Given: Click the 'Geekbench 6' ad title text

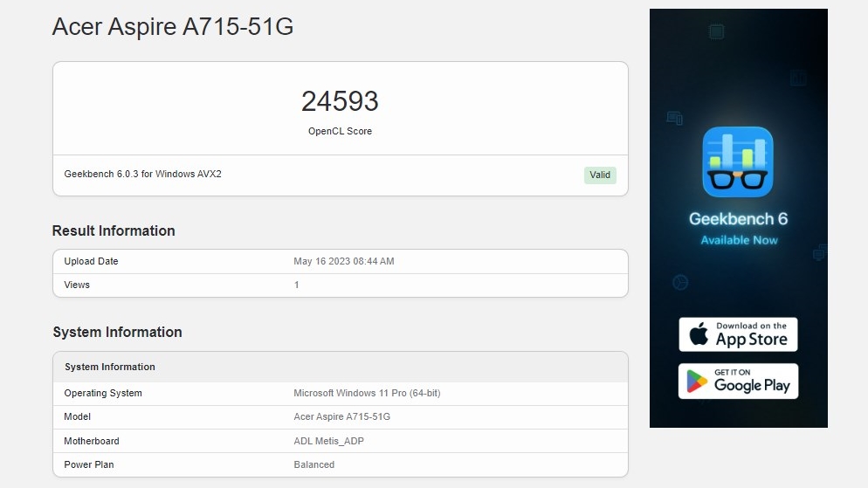Looking at the screenshot, I should click(x=738, y=219).
